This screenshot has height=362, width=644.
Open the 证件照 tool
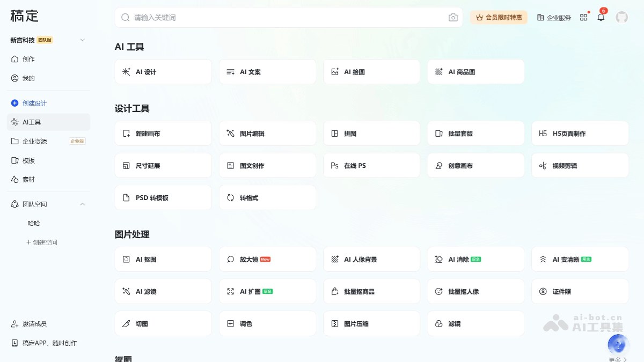[580, 291]
